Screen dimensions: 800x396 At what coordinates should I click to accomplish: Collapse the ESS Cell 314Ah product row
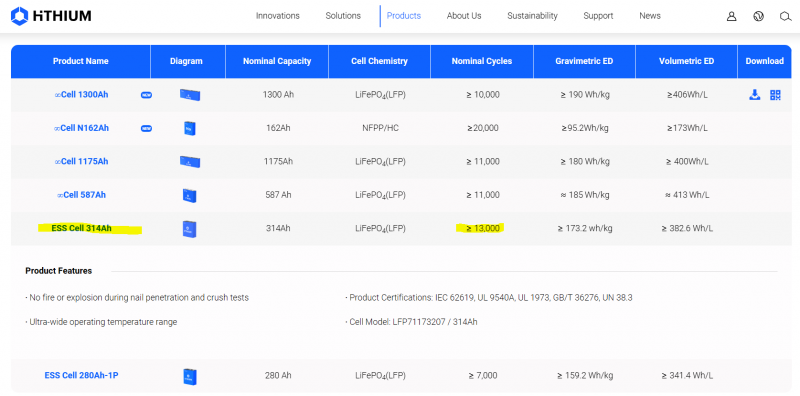tap(82, 228)
